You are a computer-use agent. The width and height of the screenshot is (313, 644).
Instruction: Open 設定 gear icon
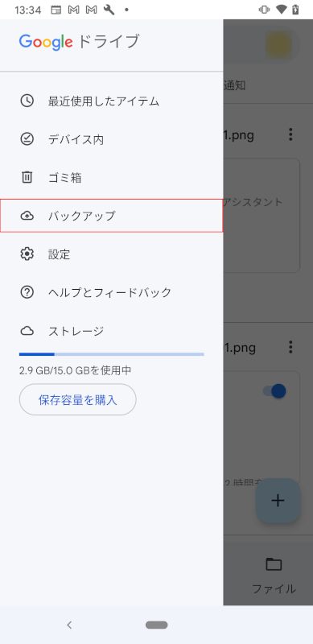tap(27, 254)
